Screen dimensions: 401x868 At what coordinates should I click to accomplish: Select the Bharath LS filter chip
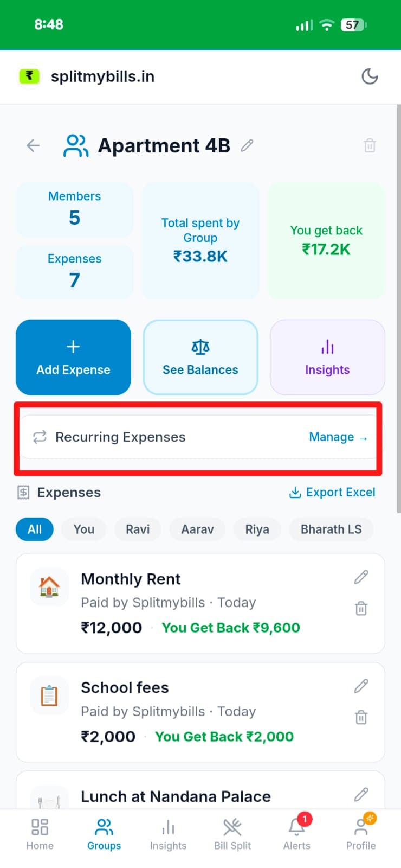(331, 529)
